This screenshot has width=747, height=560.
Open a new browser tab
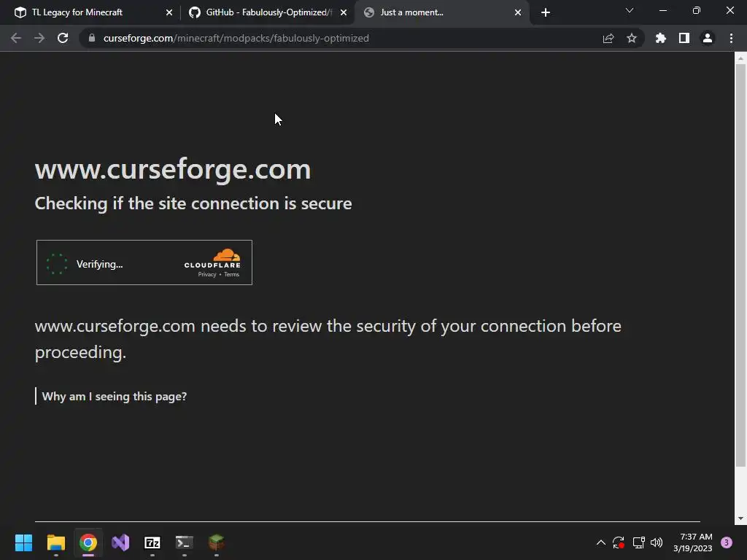[x=546, y=12]
